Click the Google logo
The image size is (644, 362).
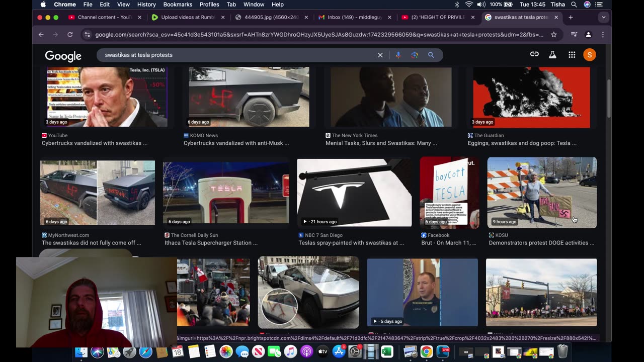(x=63, y=56)
